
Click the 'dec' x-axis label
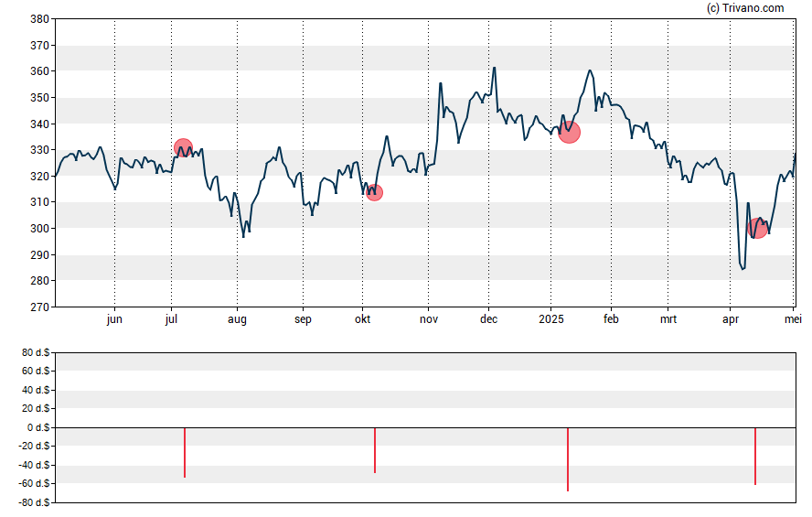[x=489, y=319]
